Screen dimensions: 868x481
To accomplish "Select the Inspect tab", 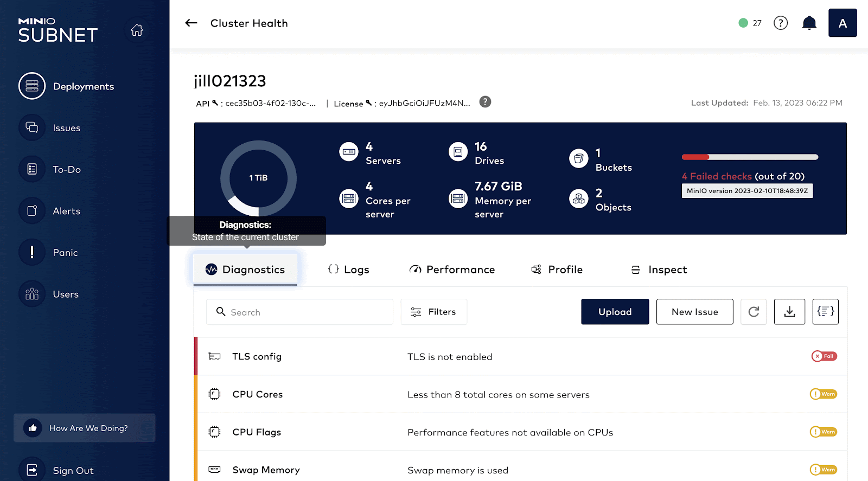I will point(659,270).
